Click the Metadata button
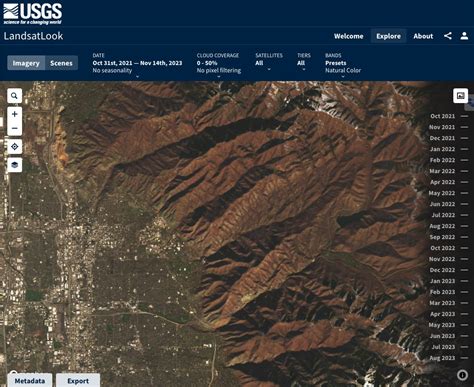474x387 pixels. click(x=30, y=381)
